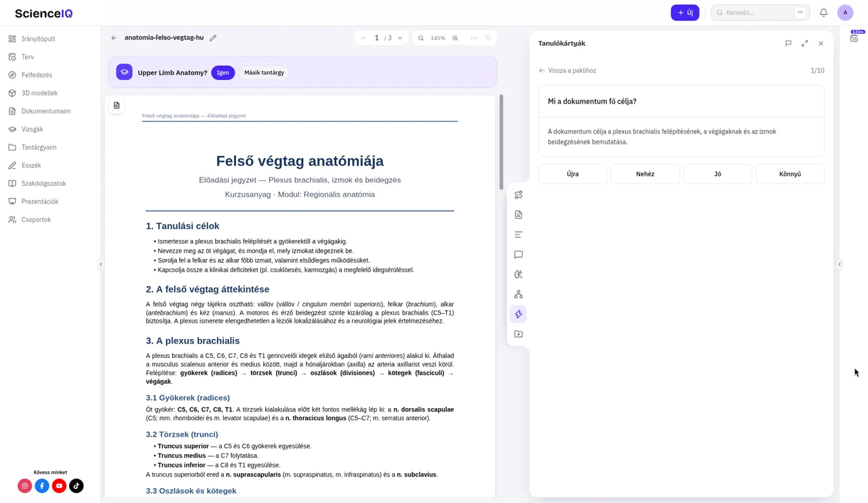Zoom out the document view
The height and width of the screenshot is (503, 868).
pyautogui.click(x=420, y=38)
